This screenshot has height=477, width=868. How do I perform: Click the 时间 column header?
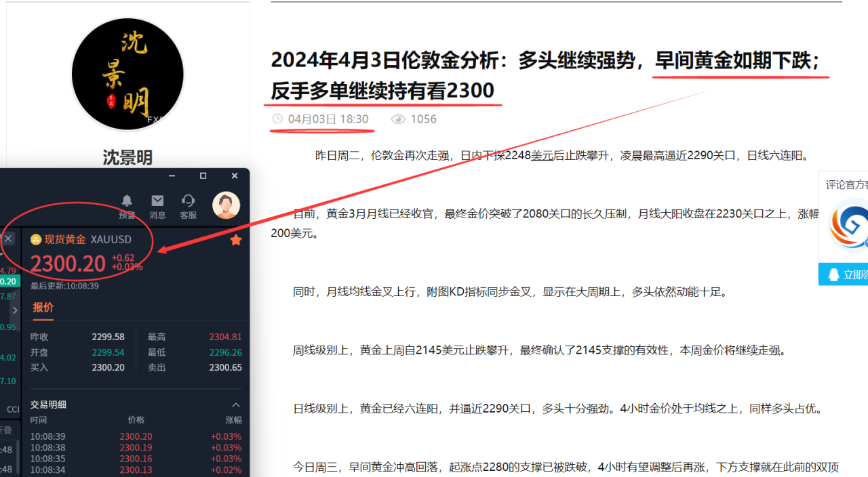click(x=39, y=420)
